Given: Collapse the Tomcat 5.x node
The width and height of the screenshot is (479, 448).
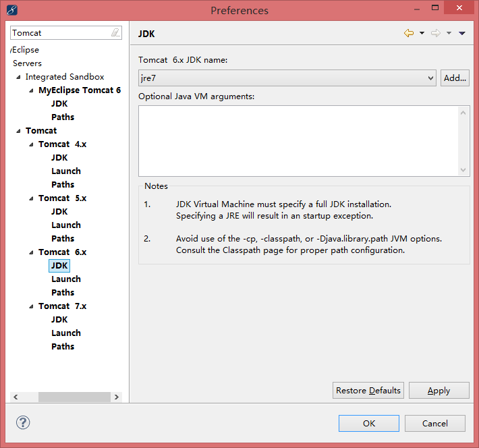Looking at the screenshot, I should point(31,198).
